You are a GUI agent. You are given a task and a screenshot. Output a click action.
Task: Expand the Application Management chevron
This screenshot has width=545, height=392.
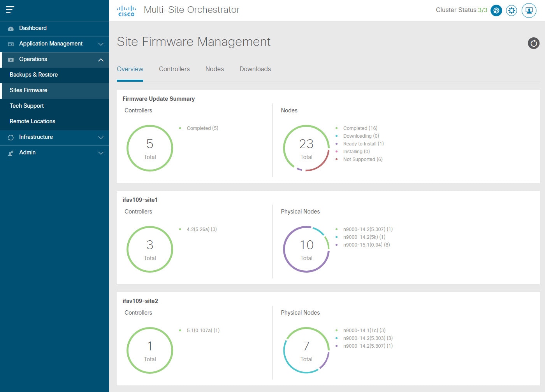pyautogui.click(x=101, y=44)
